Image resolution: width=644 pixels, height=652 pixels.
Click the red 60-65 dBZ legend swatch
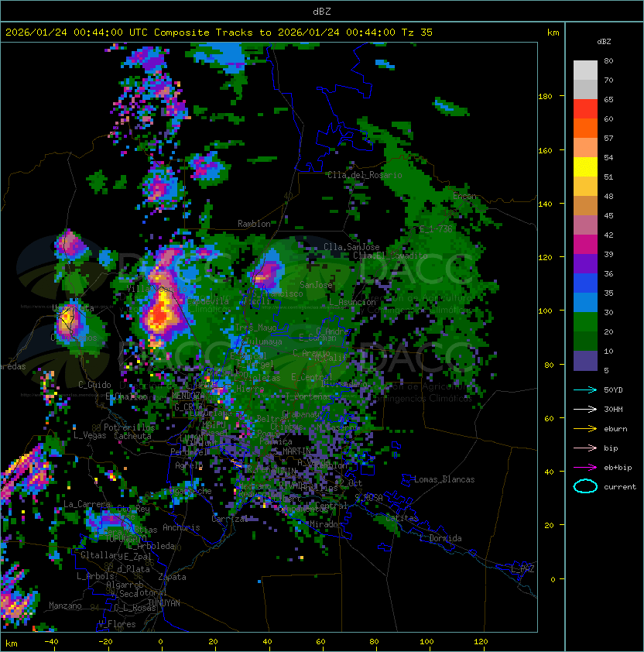click(x=585, y=108)
